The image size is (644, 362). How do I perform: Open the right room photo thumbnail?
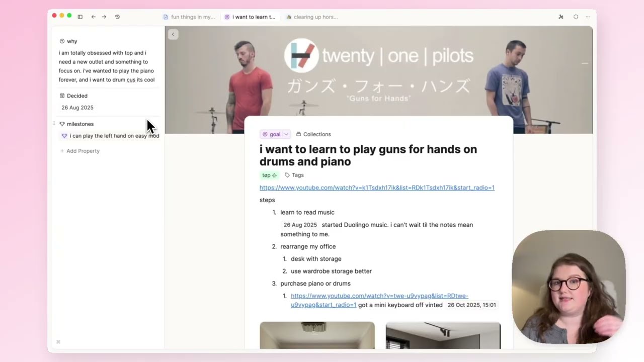(443, 335)
